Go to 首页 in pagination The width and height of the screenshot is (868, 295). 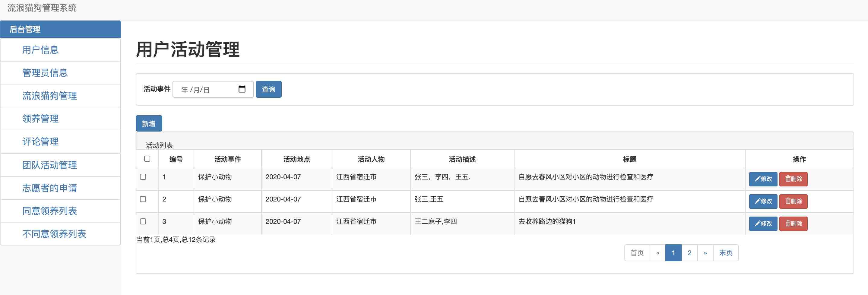coord(637,253)
